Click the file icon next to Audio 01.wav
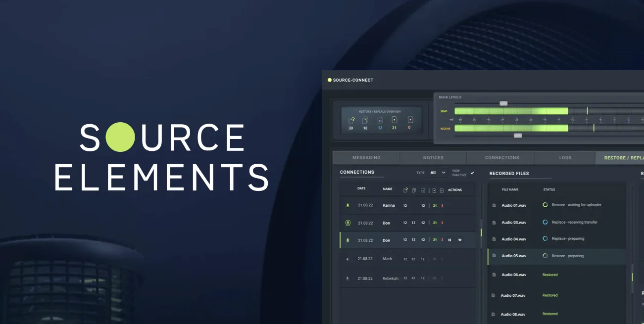The image size is (644, 324). click(494, 205)
